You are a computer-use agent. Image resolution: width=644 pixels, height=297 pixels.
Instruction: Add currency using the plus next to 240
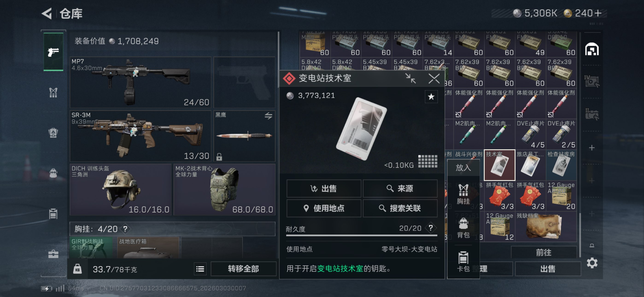pos(598,13)
